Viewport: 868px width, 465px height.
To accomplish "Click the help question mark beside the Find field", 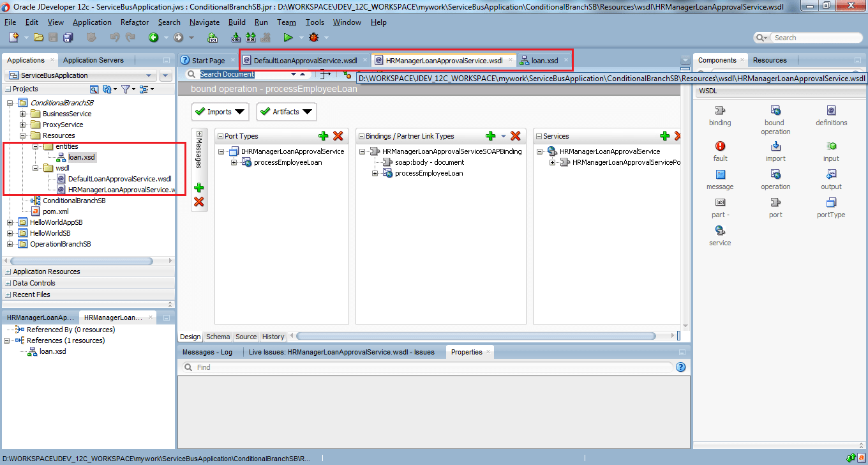I will pyautogui.click(x=680, y=367).
